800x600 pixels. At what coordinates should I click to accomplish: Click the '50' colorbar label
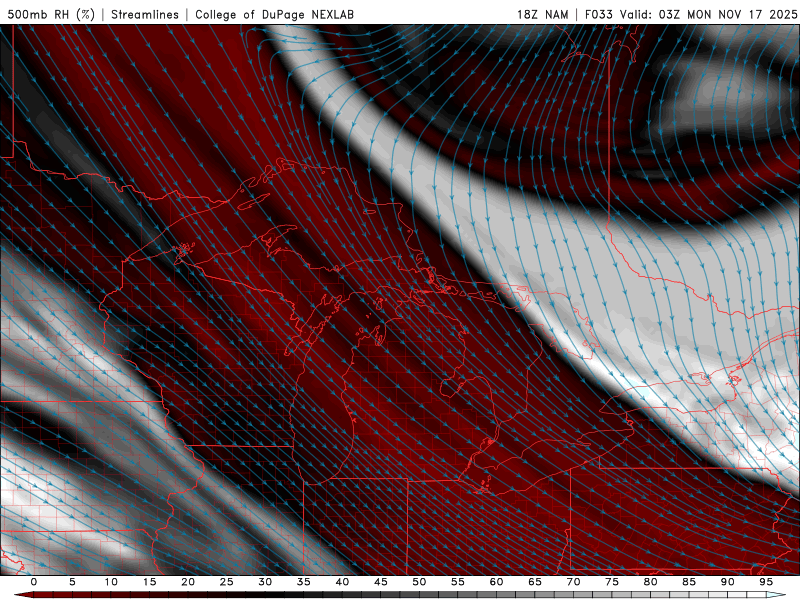click(419, 582)
